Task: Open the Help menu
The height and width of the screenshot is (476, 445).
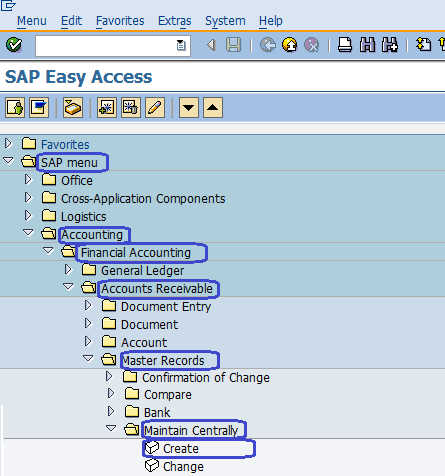Action: (x=271, y=21)
